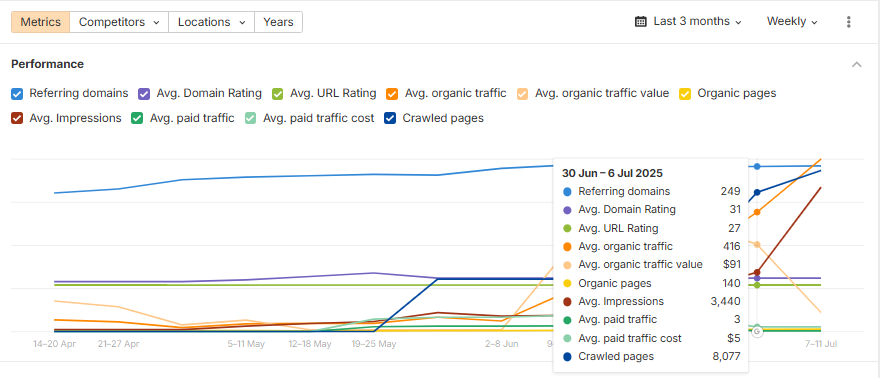Uncheck the Organic pages checkbox
This screenshot has width=880, height=378.
685,94
